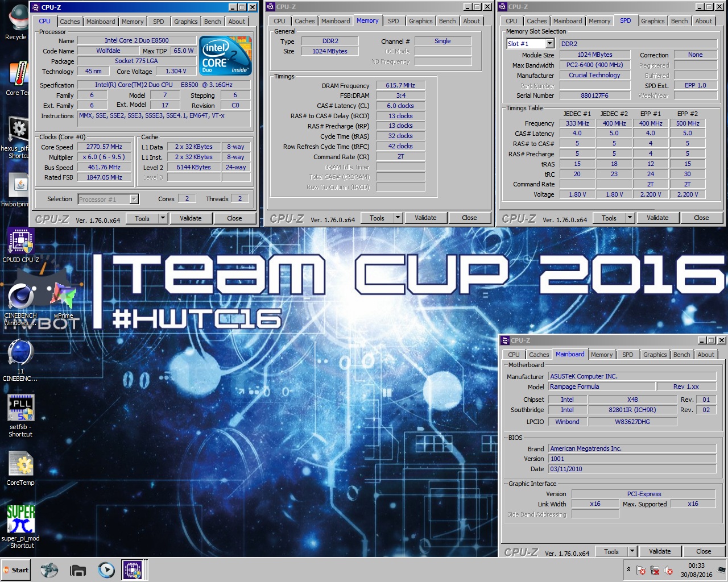Click Validate in the CPU window

pyautogui.click(x=191, y=218)
